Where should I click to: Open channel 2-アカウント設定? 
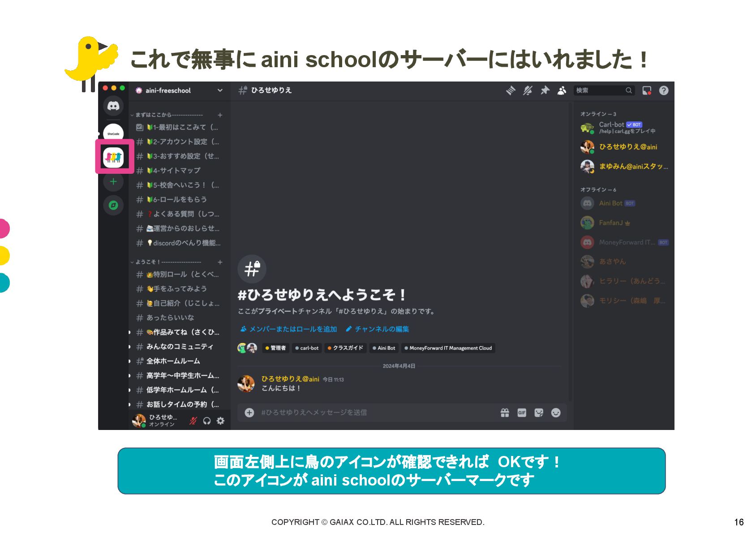[178, 142]
